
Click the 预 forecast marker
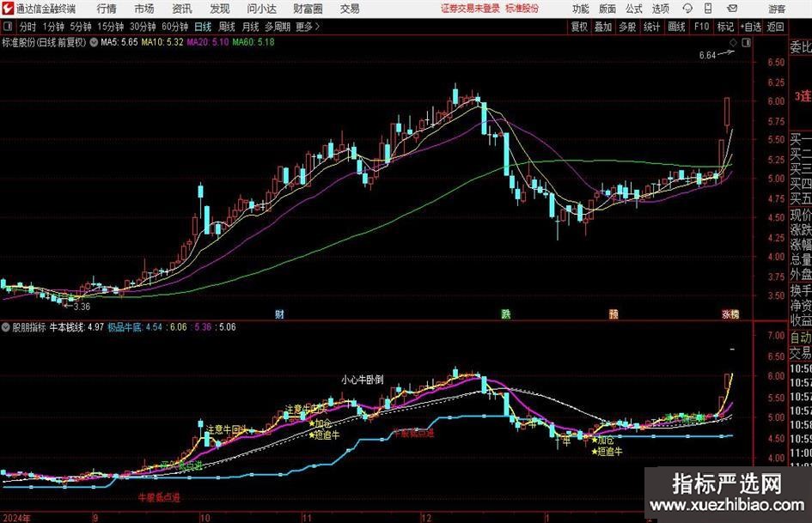[x=614, y=313]
